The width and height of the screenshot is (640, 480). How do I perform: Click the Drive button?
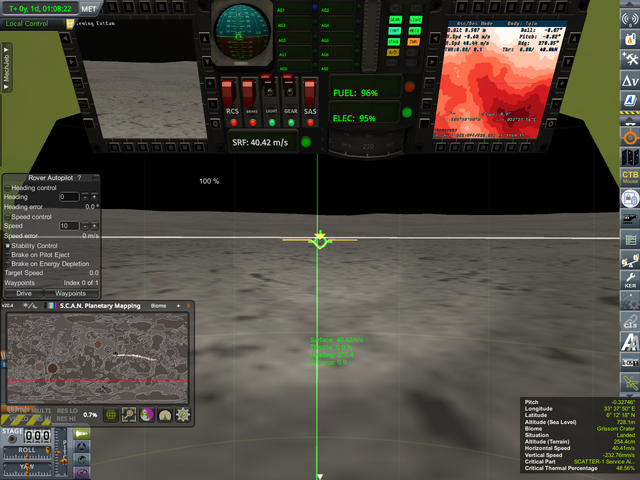[24, 293]
